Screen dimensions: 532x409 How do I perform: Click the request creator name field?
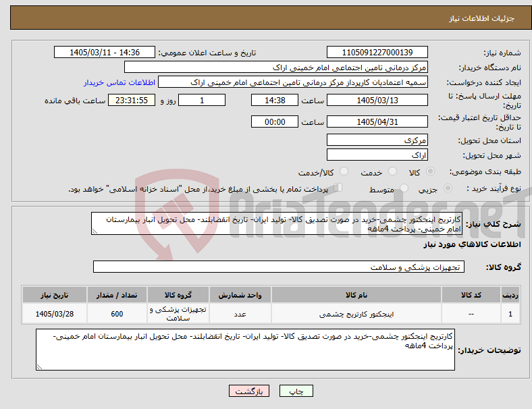293,82
